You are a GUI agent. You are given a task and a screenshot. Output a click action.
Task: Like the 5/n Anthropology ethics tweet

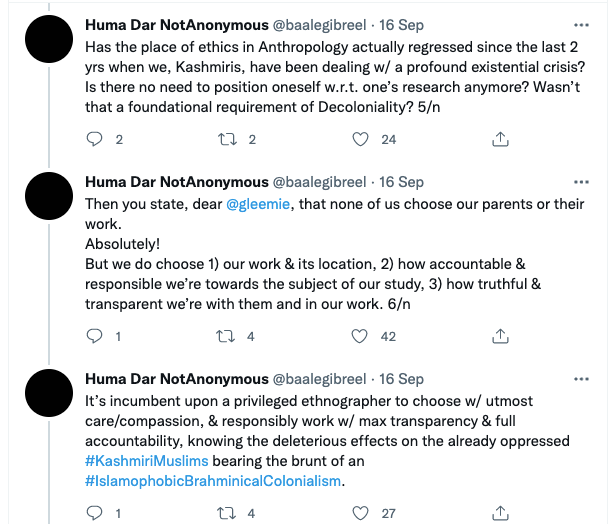(363, 140)
